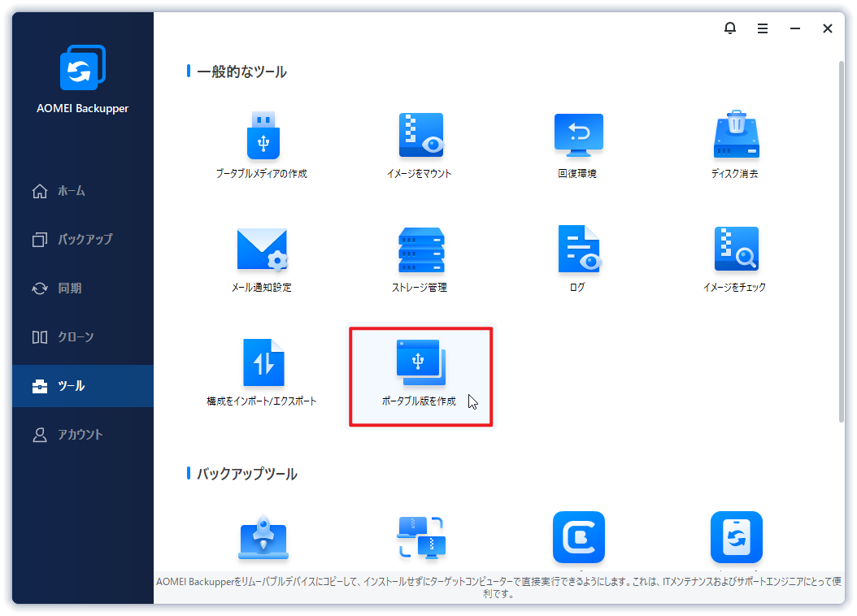This screenshot has height=616, width=857.
Task: Minimize the AOMEI Backupper window
Action: [795, 28]
